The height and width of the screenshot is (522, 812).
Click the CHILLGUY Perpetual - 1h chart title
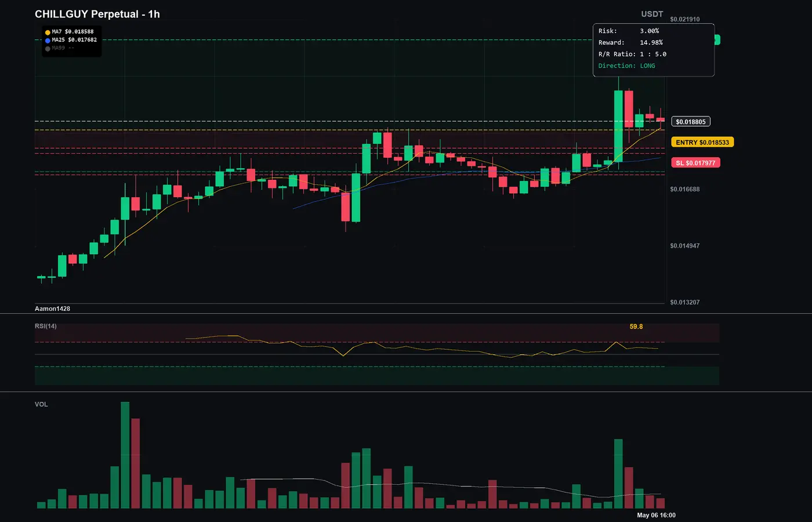(x=97, y=14)
